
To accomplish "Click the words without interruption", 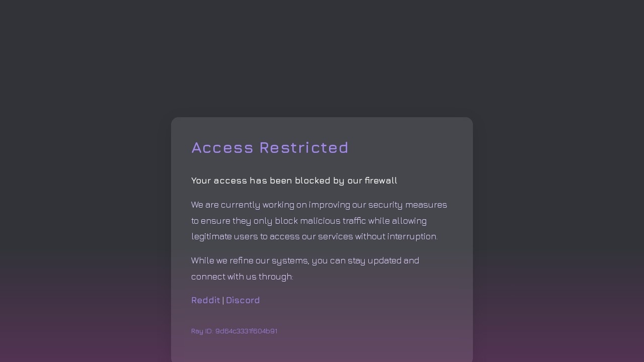I will (396, 236).
